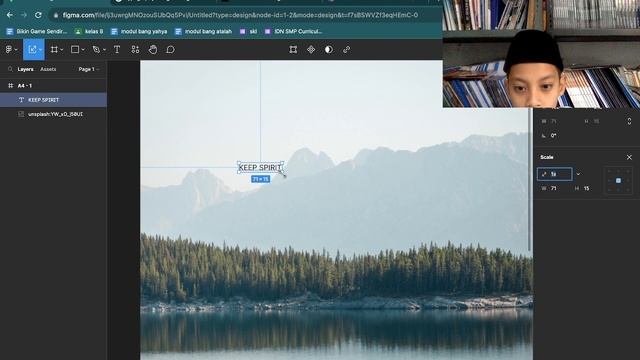Select the Pen tool
Viewport: 640px width, 360px height.
point(96,49)
